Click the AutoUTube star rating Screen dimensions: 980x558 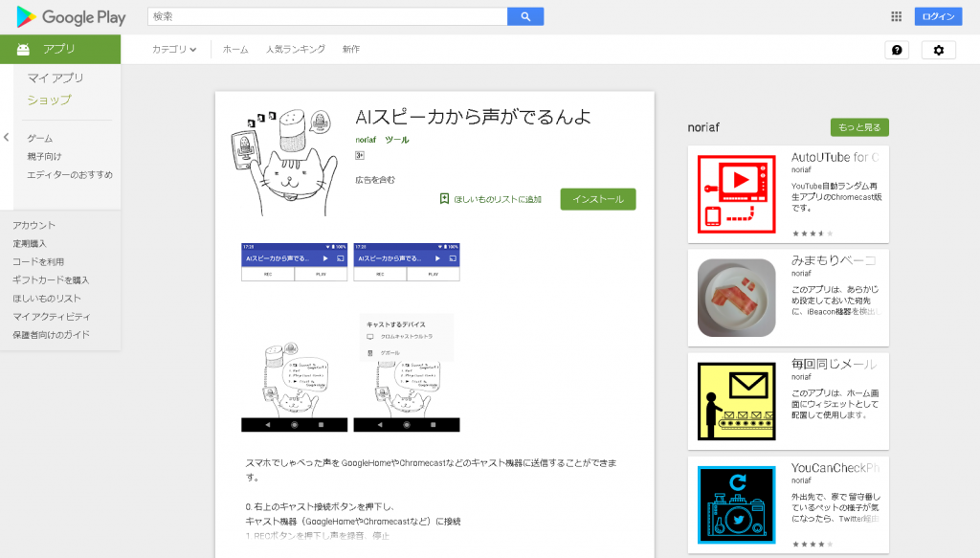pos(813,234)
